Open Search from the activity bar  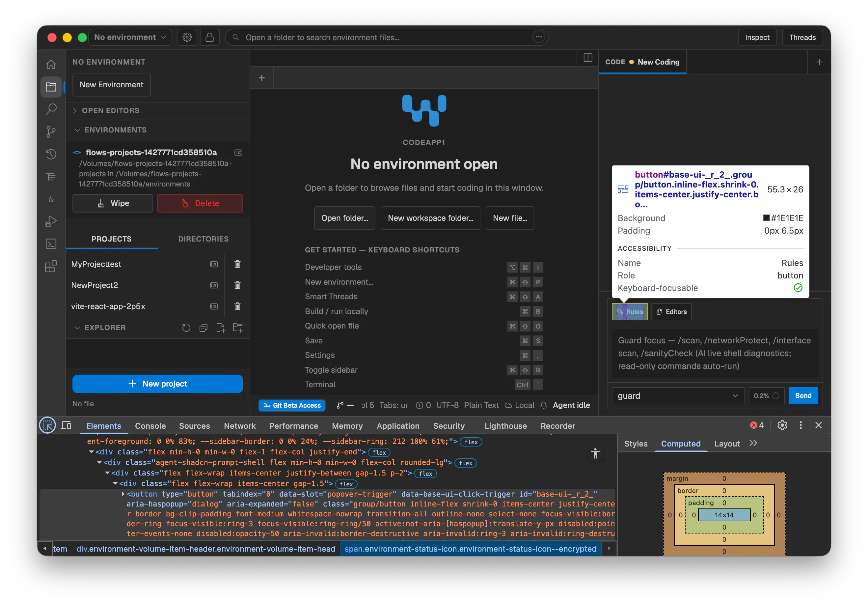click(51, 109)
